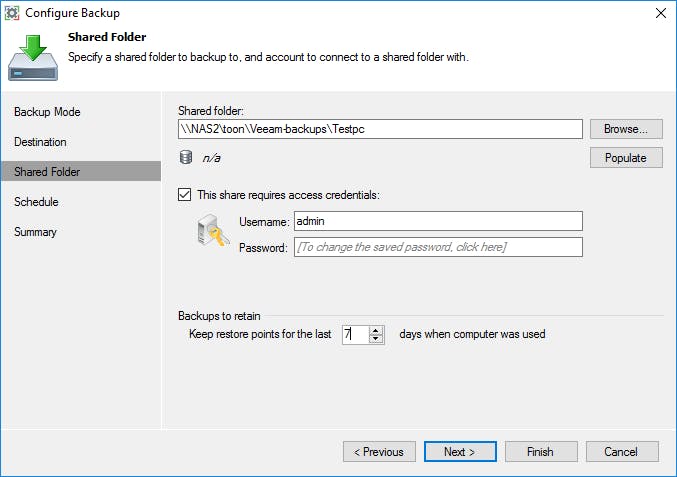Select the Shared Folder step
677x477 pixels.
tap(47, 172)
